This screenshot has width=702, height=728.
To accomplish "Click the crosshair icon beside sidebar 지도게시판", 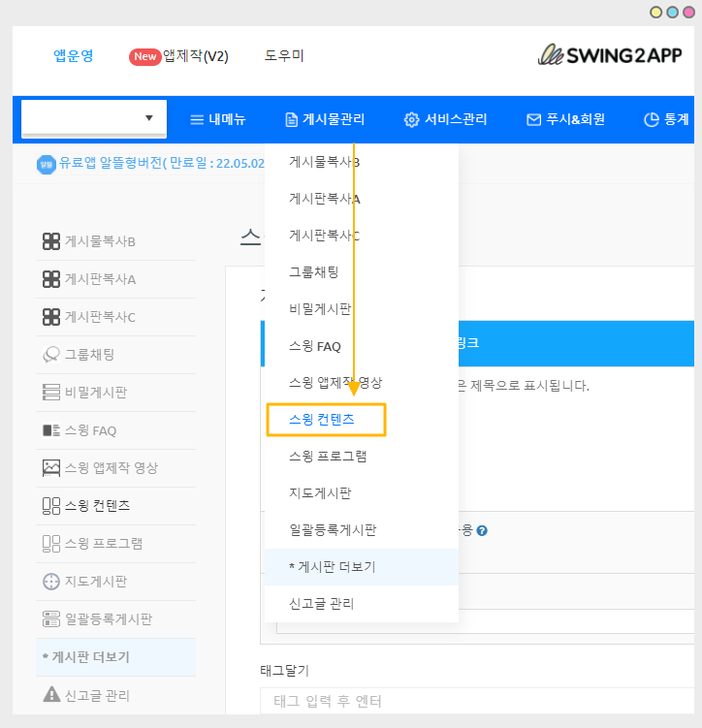I will [51, 582].
